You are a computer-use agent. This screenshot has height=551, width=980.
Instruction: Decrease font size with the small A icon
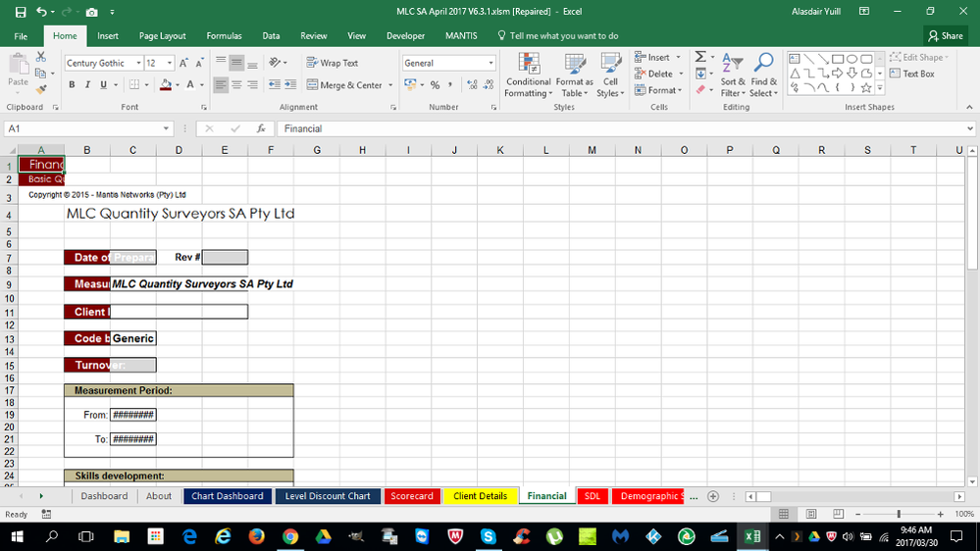point(199,63)
